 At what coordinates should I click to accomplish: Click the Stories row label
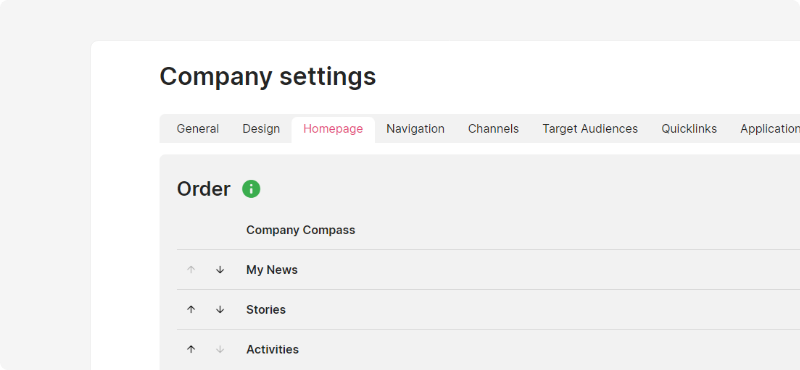[266, 310]
